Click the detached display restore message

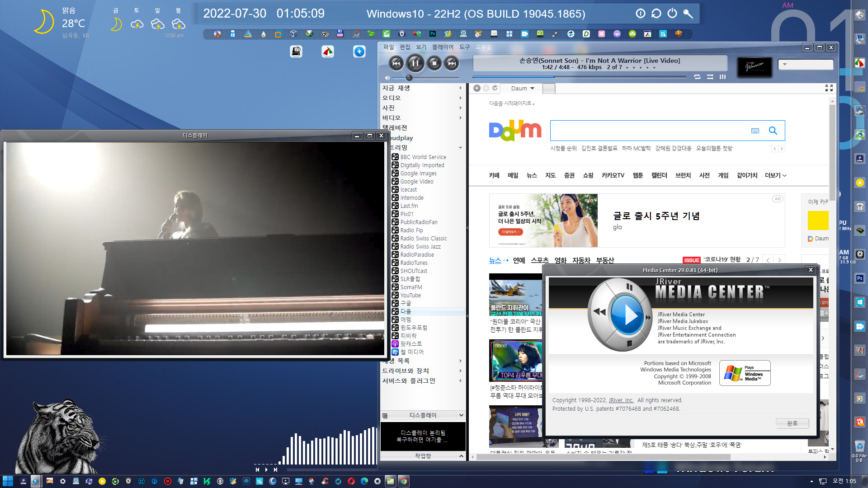[423, 436]
